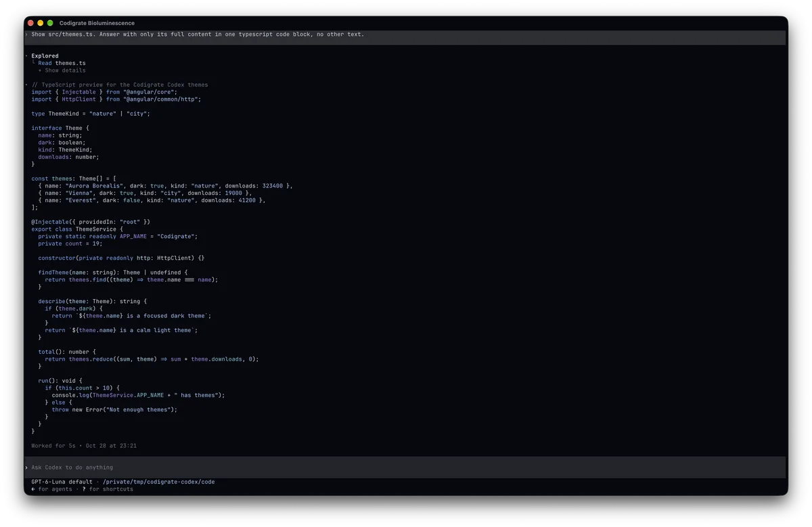The image size is (812, 527).
Task: Click the 'const themes: Theme[] = [' line
Action: click(74, 179)
